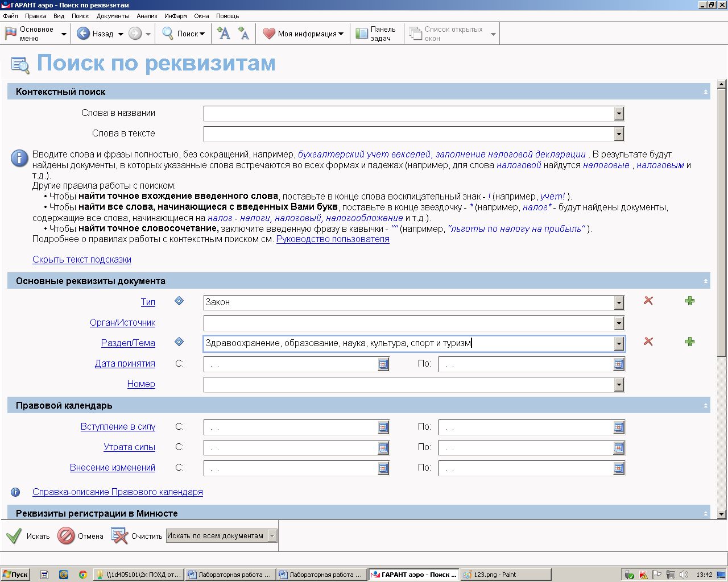Click the Поиск magnifier icon
This screenshot has width=728, height=582.
pos(168,34)
